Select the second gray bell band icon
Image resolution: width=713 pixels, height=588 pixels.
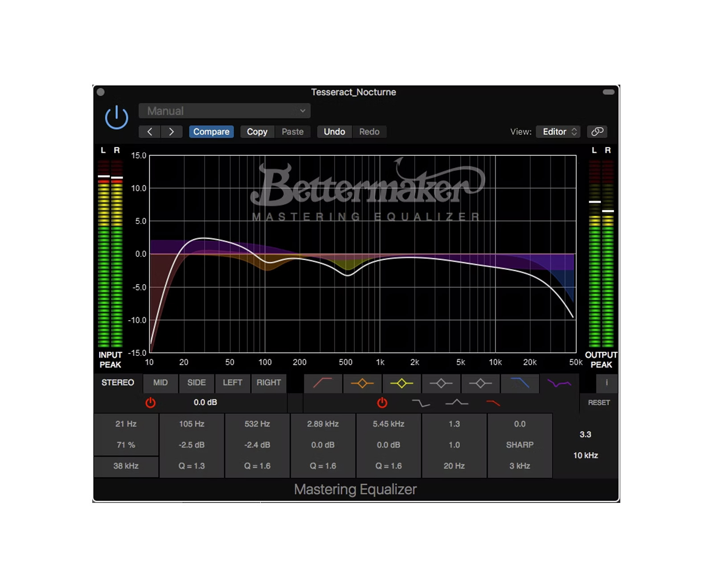tap(480, 383)
